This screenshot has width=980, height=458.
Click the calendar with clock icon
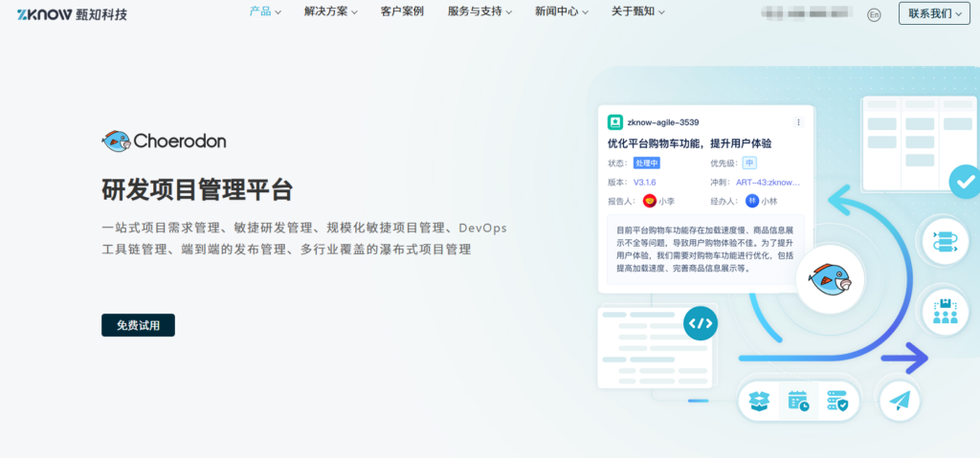pyautogui.click(x=798, y=402)
